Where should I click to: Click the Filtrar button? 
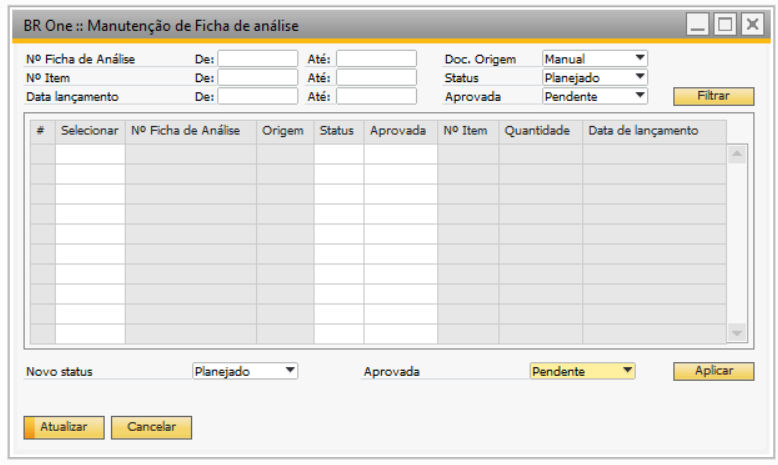(713, 97)
